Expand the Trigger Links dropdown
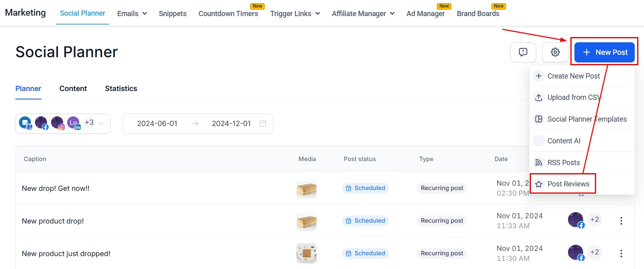 295,14
